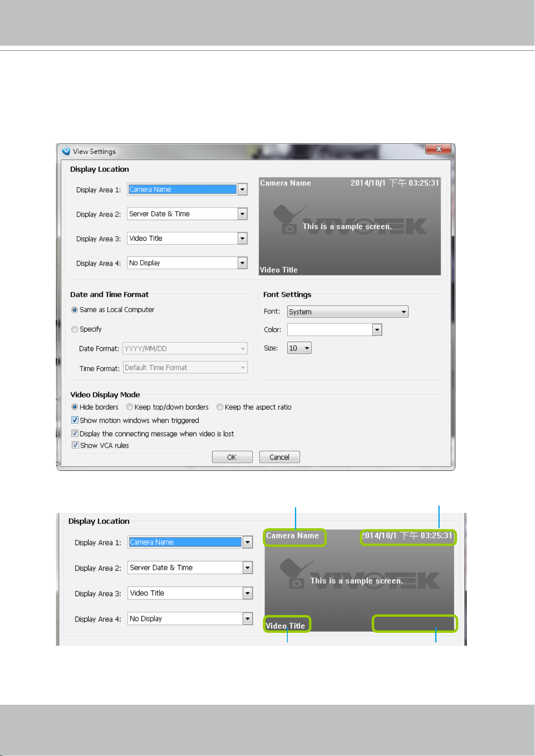This screenshot has height=756, width=535.
Task: Select the Specify date format radio button
Action: point(74,330)
